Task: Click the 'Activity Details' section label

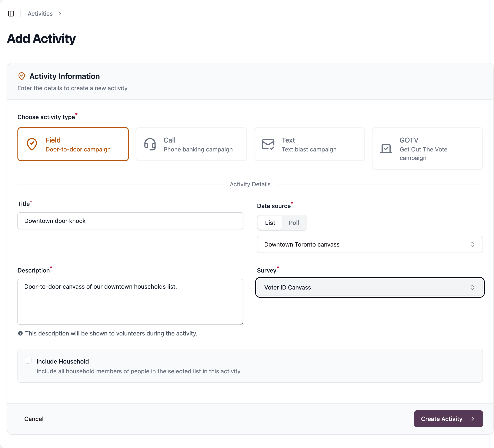Action: 250,184
